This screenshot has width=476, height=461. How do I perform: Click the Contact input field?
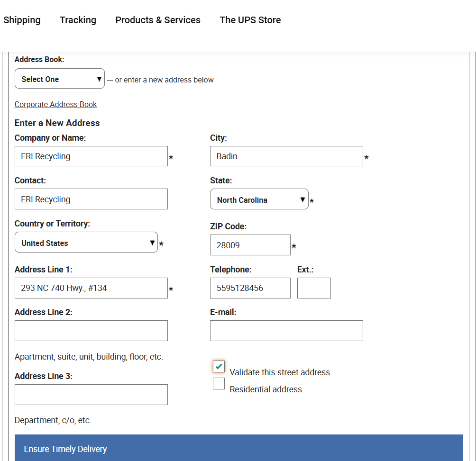point(91,199)
